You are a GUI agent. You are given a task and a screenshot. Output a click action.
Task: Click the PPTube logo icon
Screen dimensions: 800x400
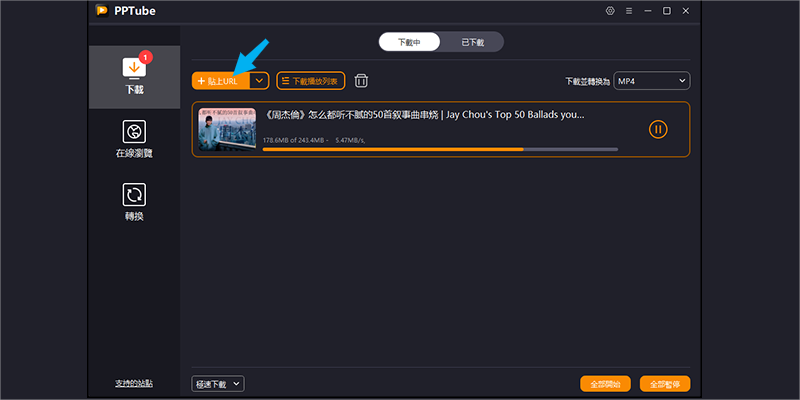point(102,11)
